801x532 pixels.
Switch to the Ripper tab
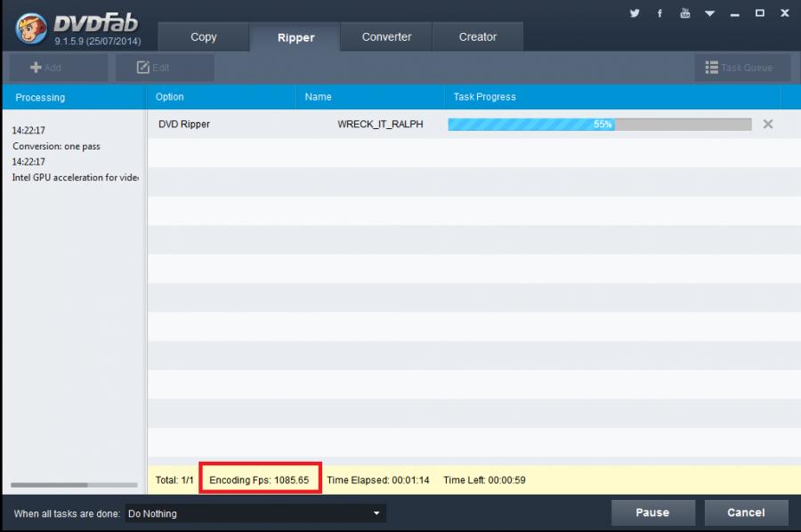tap(295, 37)
